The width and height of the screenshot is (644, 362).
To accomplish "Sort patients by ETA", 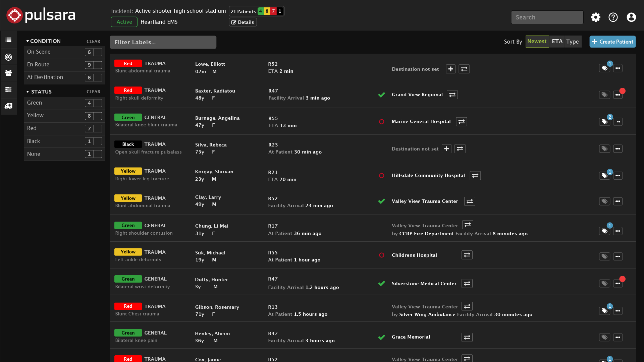I will (x=556, y=42).
